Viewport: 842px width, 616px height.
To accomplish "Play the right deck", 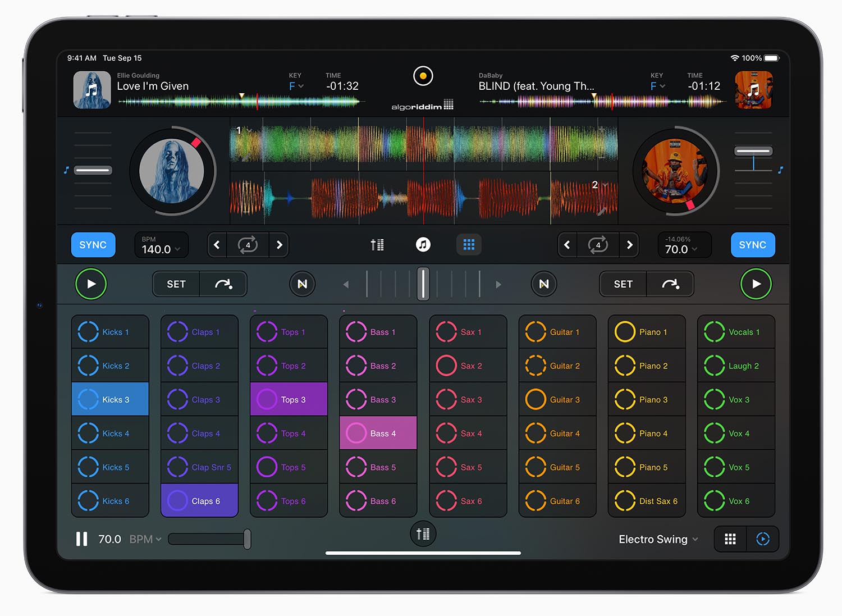I will click(x=756, y=284).
